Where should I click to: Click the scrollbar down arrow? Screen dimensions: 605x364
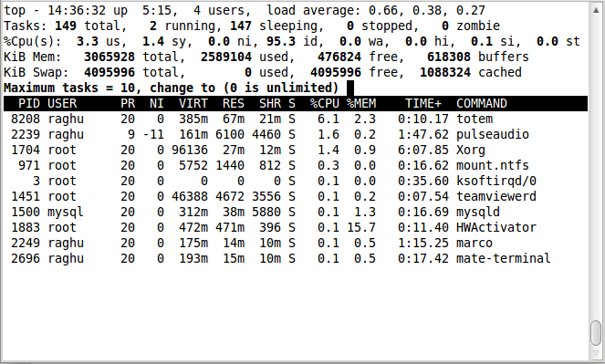[596, 353]
